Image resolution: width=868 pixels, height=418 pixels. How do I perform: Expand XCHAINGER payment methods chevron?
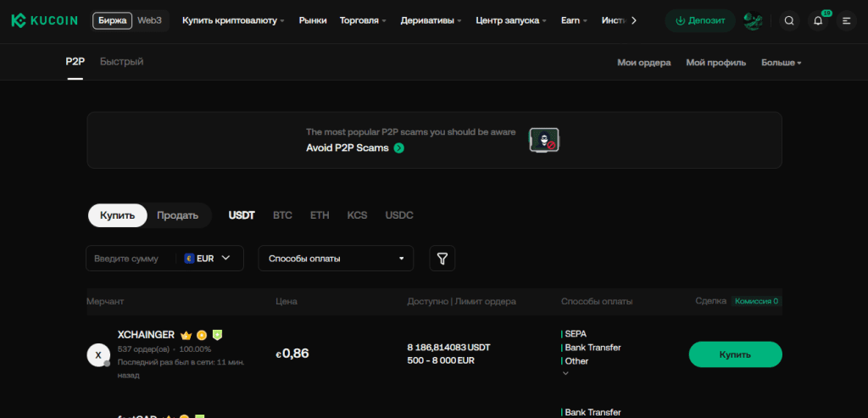[565, 374]
